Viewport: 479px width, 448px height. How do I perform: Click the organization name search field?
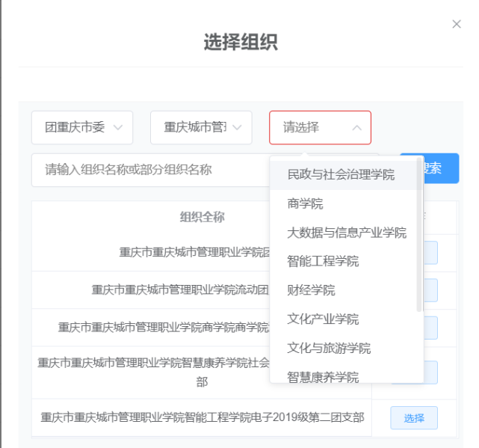coord(151,170)
